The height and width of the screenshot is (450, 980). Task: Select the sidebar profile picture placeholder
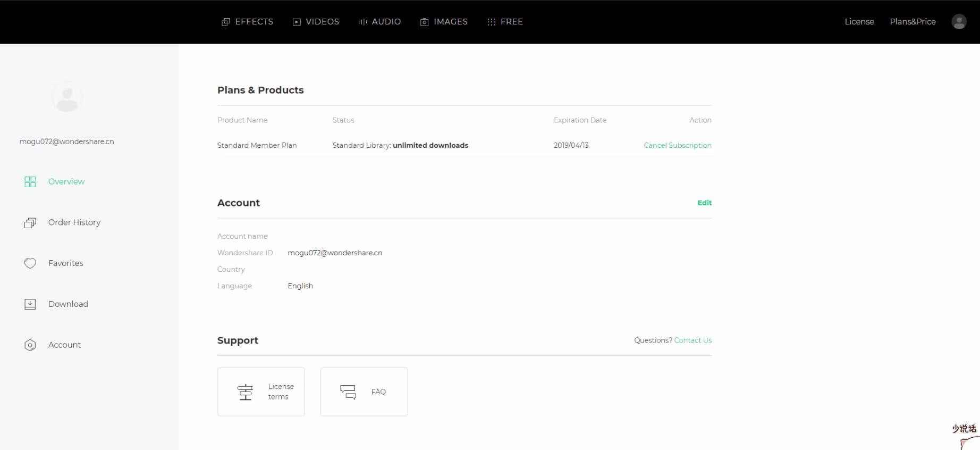coord(67,97)
